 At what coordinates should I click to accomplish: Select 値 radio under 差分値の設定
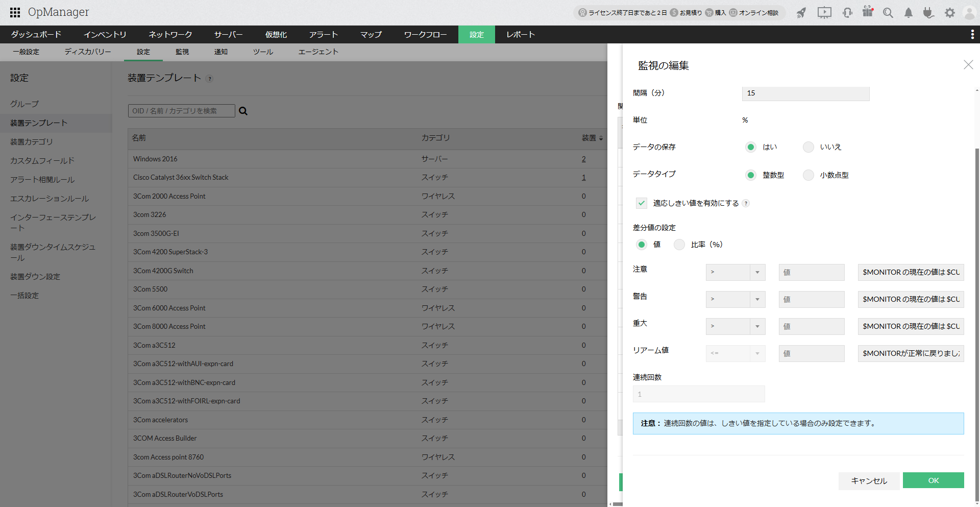click(642, 245)
